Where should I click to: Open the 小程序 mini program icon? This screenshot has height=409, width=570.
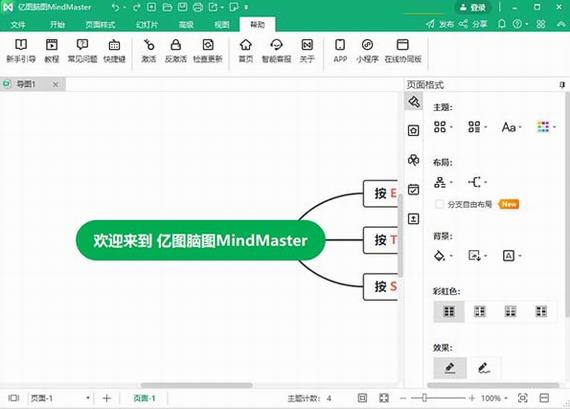coord(368,51)
